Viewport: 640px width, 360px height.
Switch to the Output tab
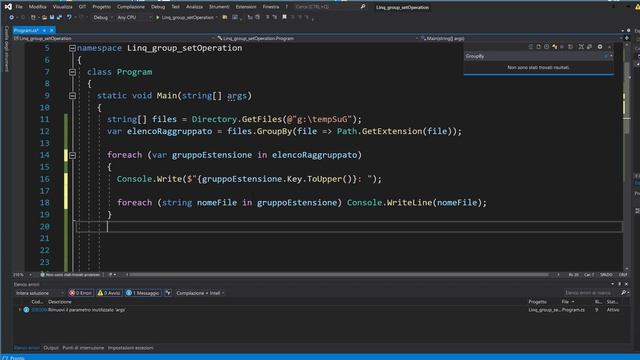coord(51,348)
